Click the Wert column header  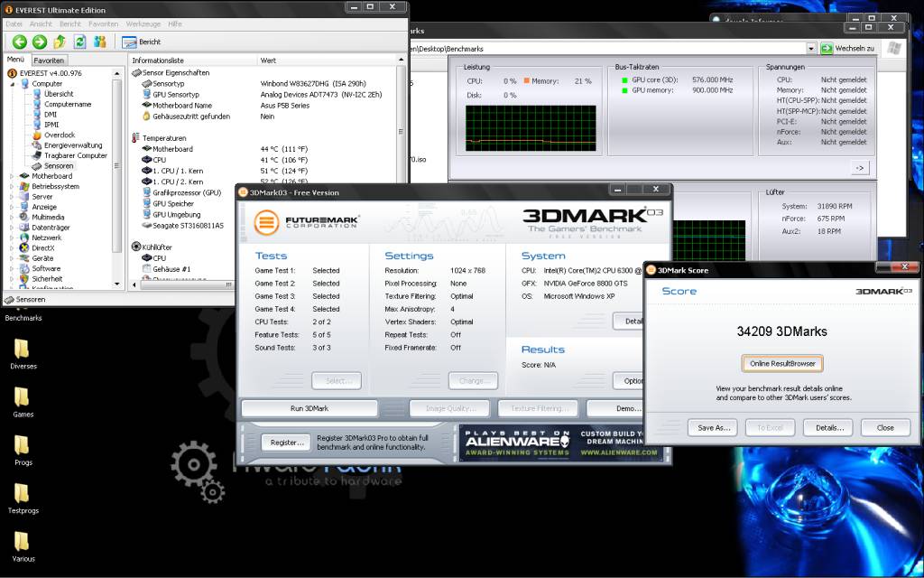tap(327, 61)
